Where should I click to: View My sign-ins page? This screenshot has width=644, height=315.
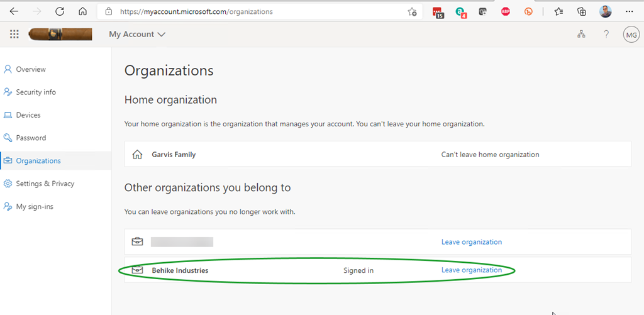35,206
